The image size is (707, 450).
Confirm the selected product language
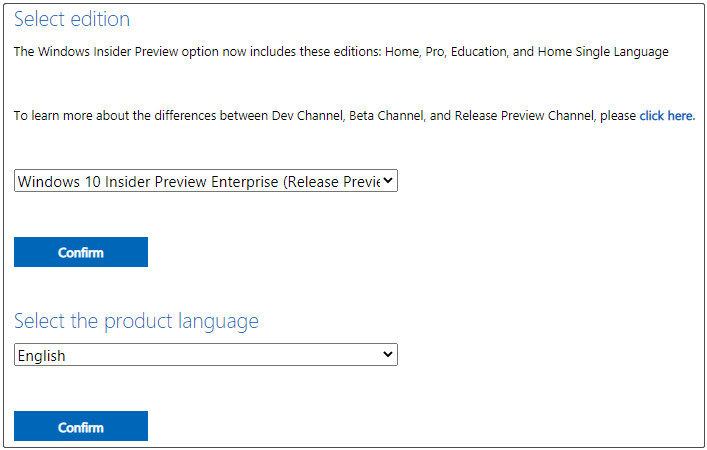coord(81,426)
